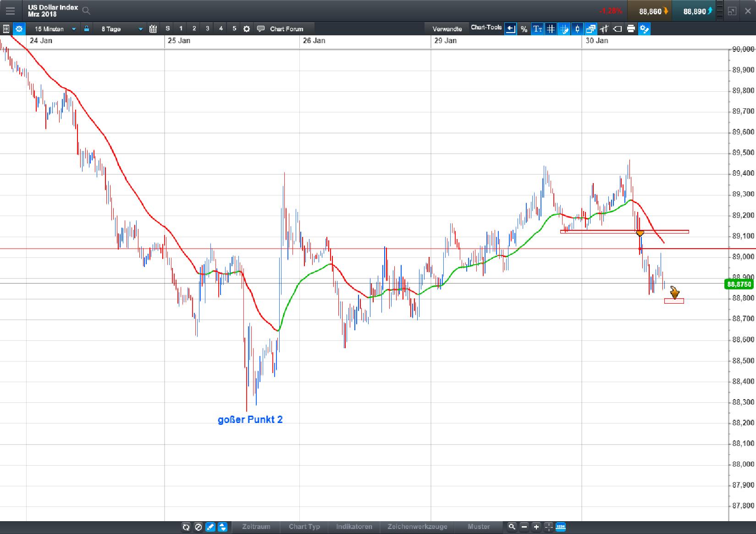
Task: Select chart preset 4
Action: (221, 28)
